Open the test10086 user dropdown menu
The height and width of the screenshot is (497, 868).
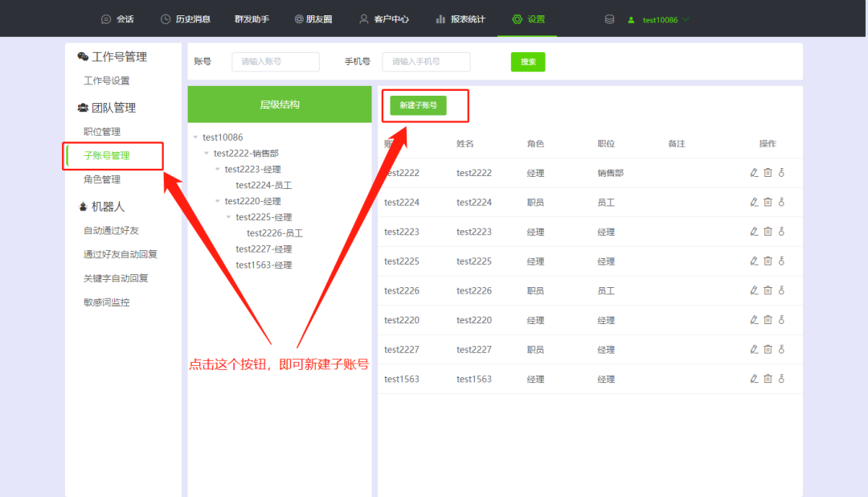(659, 18)
